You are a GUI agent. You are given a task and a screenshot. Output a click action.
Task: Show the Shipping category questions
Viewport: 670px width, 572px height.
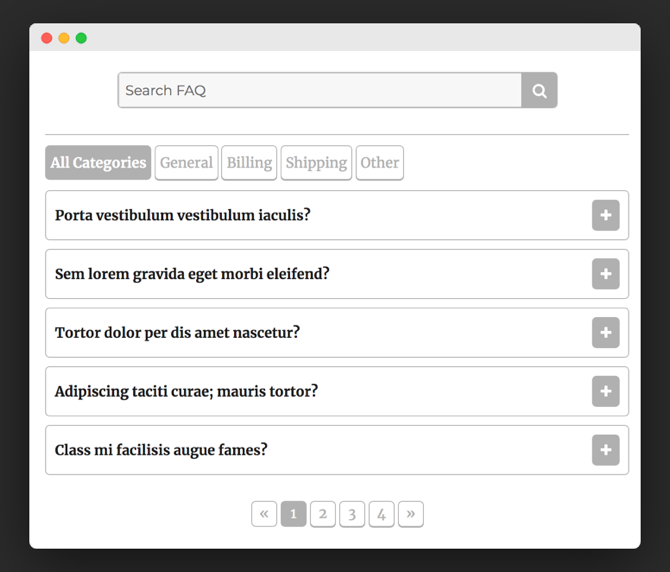click(316, 163)
